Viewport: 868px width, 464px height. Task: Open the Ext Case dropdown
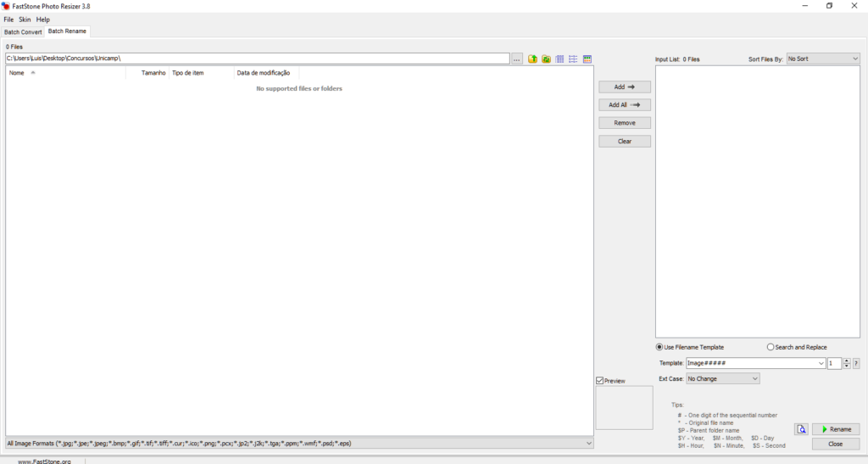click(x=722, y=378)
